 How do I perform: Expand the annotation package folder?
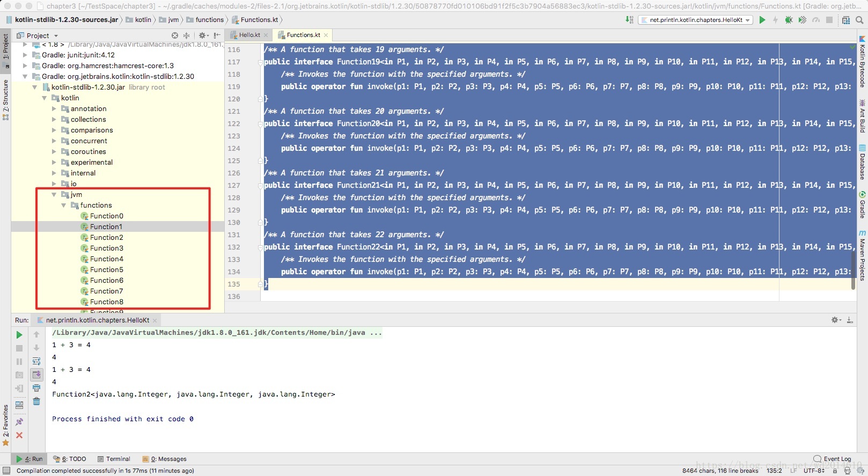coord(54,108)
